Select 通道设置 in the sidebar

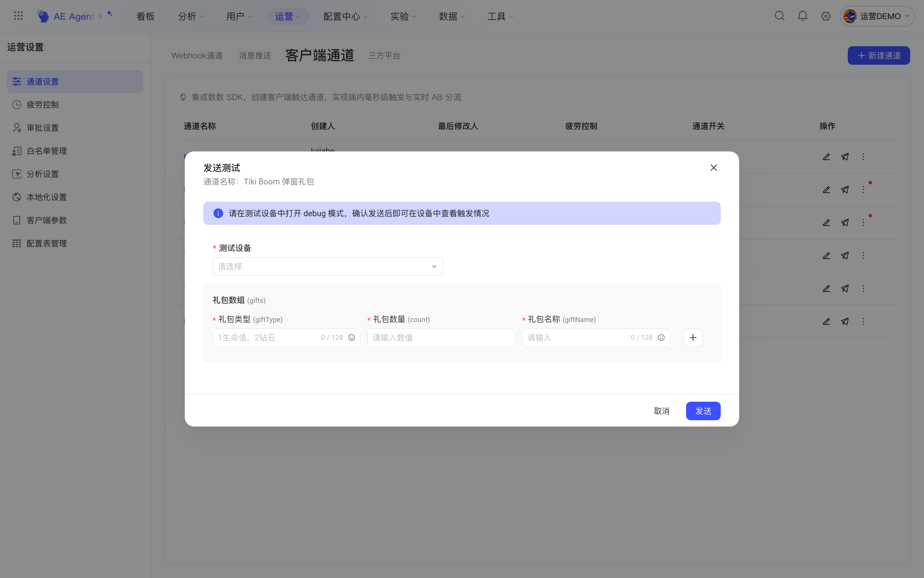(75, 81)
